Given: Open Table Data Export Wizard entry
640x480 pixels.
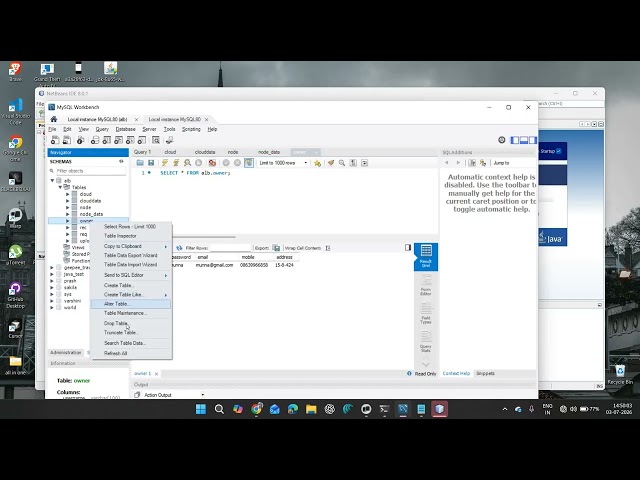Looking at the screenshot, I should pyautogui.click(x=131, y=256).
